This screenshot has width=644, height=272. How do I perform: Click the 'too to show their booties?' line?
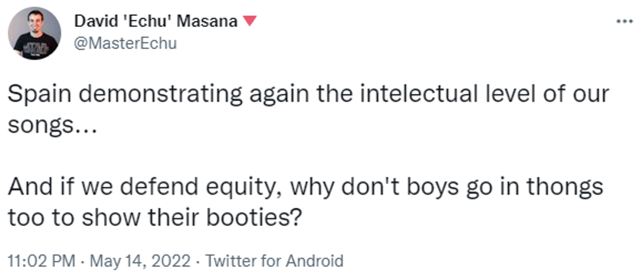(x=155, y=218)
